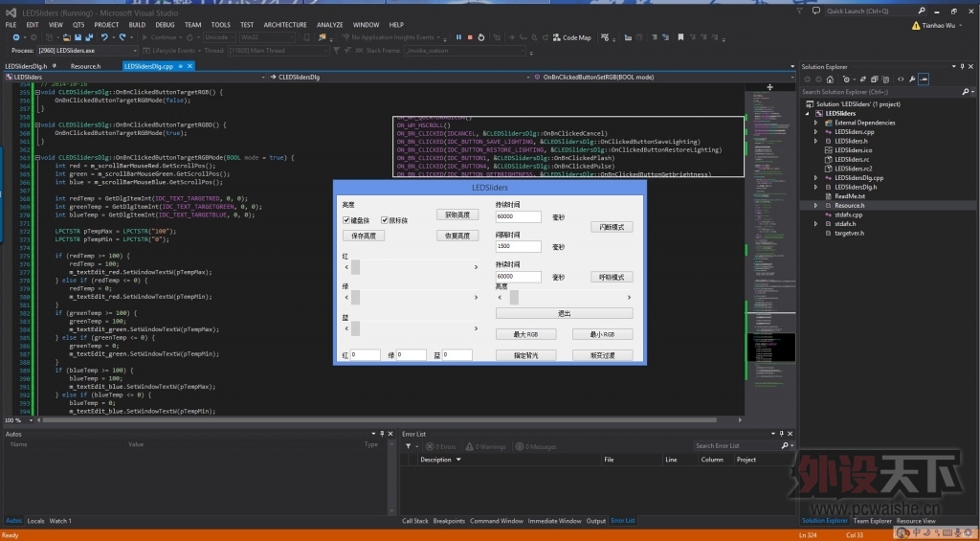Click Collapse All icon in Solution Explorer
Image resolution: width=980 pixels, height=541 pixels.
[875, 79]
